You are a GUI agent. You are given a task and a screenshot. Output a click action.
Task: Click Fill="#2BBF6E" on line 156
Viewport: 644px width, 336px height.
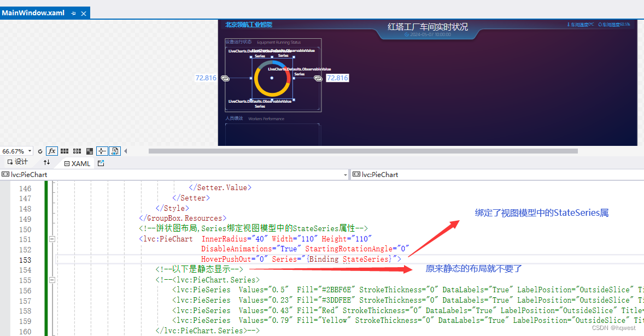coord(326,290)
